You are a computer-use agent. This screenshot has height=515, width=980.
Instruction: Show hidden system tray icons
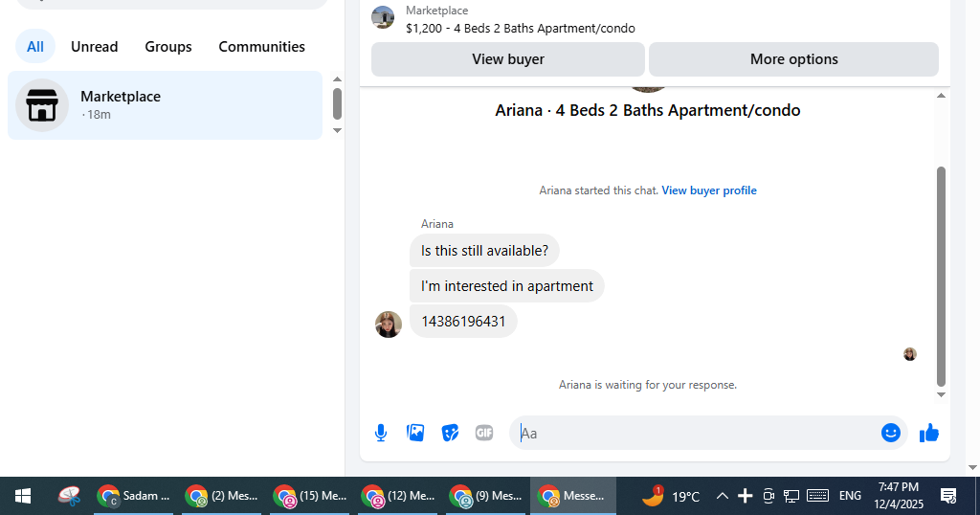click(722, 496)
